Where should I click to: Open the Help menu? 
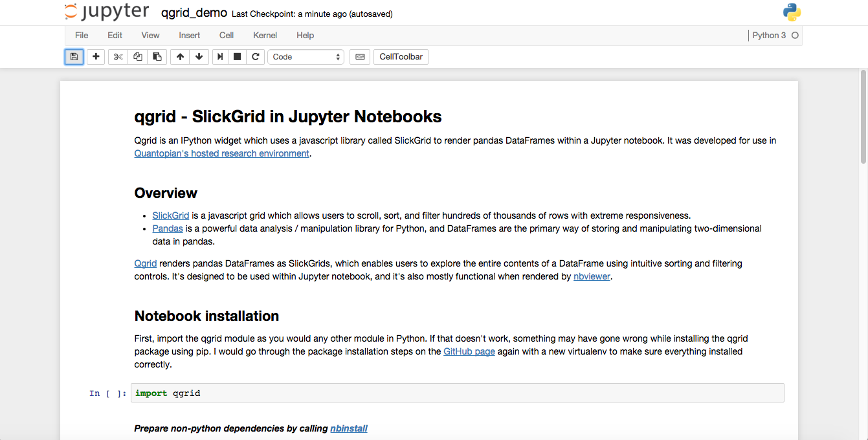click(305, 35)
